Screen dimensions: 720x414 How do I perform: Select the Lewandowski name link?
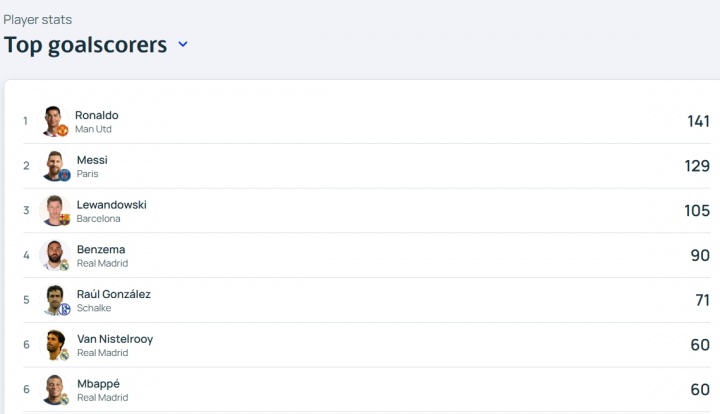[x=111, y=204]
